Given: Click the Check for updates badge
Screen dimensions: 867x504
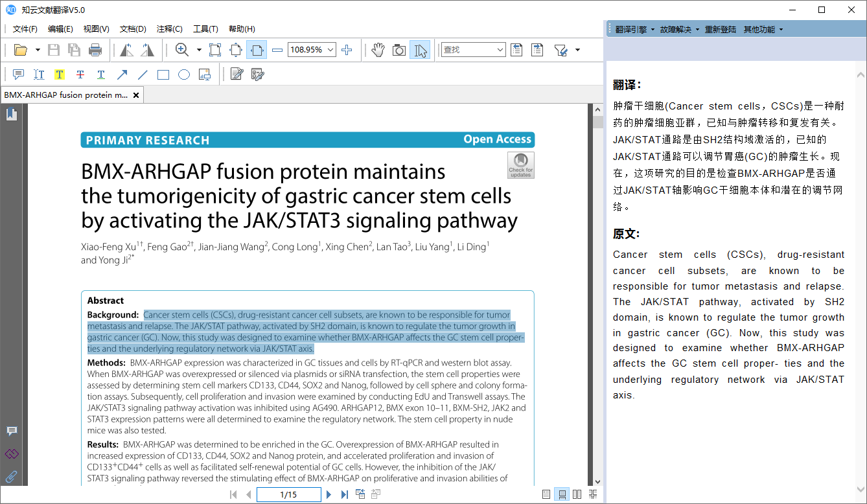Looking at the screenshot, I should tap(521, 165).
